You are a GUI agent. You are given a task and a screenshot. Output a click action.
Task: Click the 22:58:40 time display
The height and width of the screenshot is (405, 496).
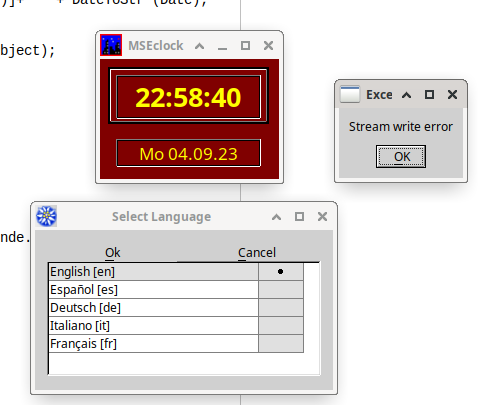click(188, 97)
